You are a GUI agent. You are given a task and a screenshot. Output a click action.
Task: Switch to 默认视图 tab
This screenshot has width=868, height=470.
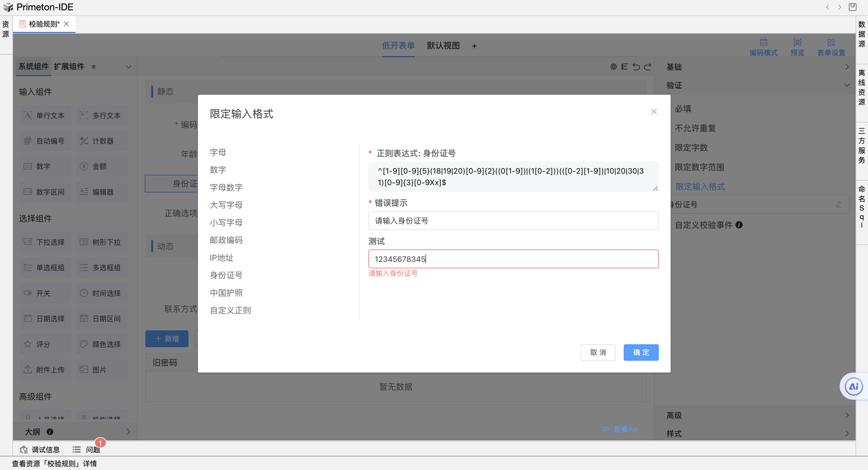pos(443,45)
